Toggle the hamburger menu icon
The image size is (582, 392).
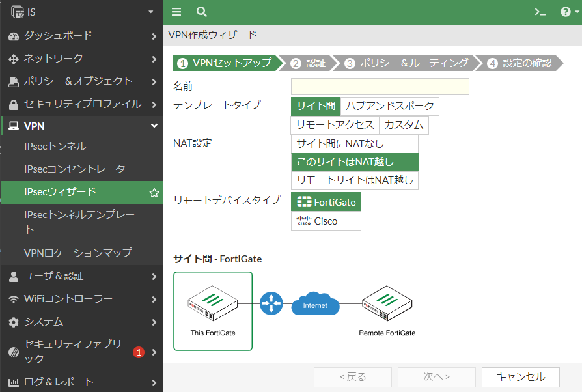[x=176, y=12]
